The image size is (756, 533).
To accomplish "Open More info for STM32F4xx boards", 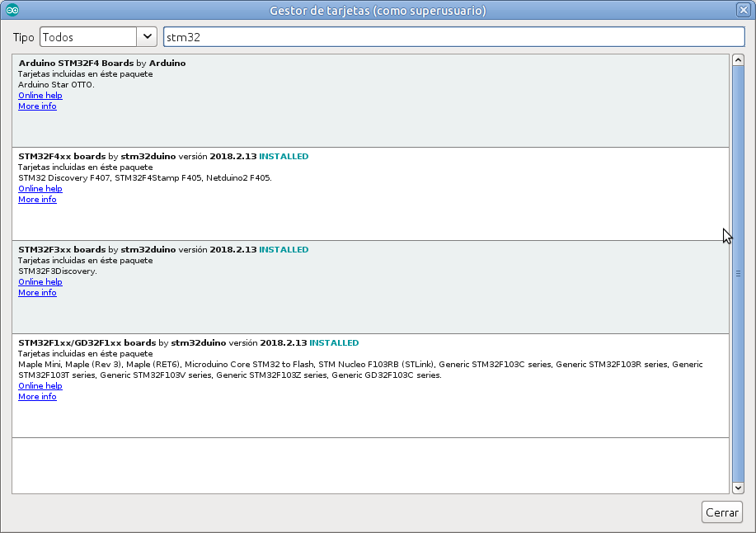I will [37, 199].
